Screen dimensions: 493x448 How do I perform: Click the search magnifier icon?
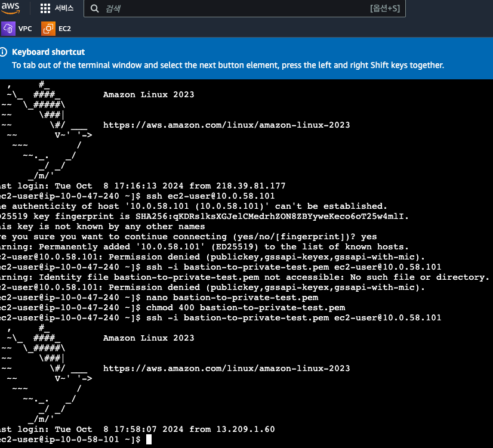click(95, 8)
